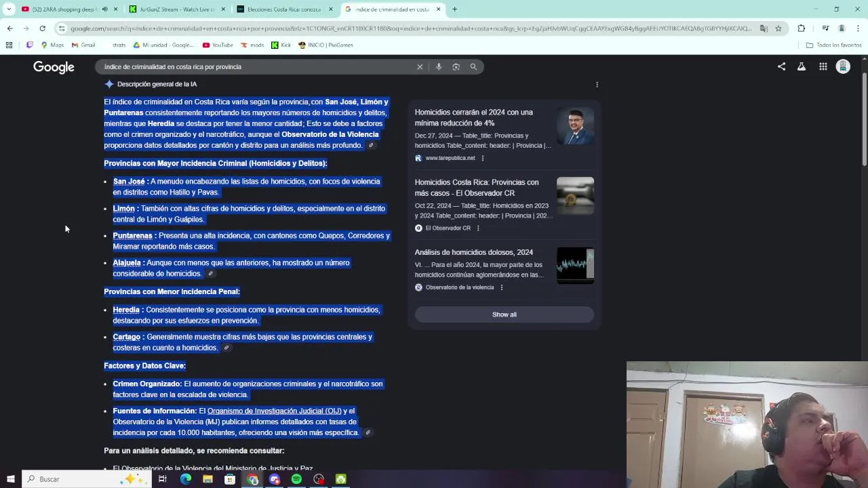The height and width of the screenshot is (488, 868).
Task: Follow the Limón link in the list
Action: [123, 209]
